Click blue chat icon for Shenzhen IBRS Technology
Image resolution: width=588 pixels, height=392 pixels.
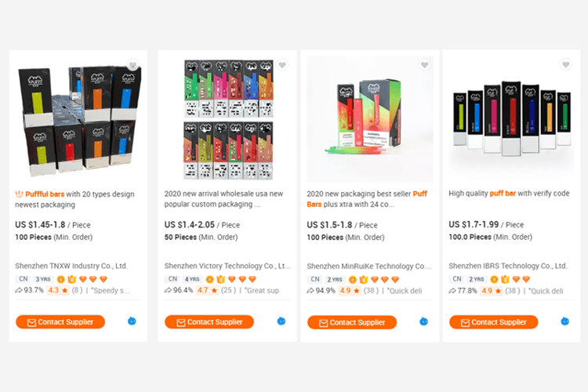[565, 321]
